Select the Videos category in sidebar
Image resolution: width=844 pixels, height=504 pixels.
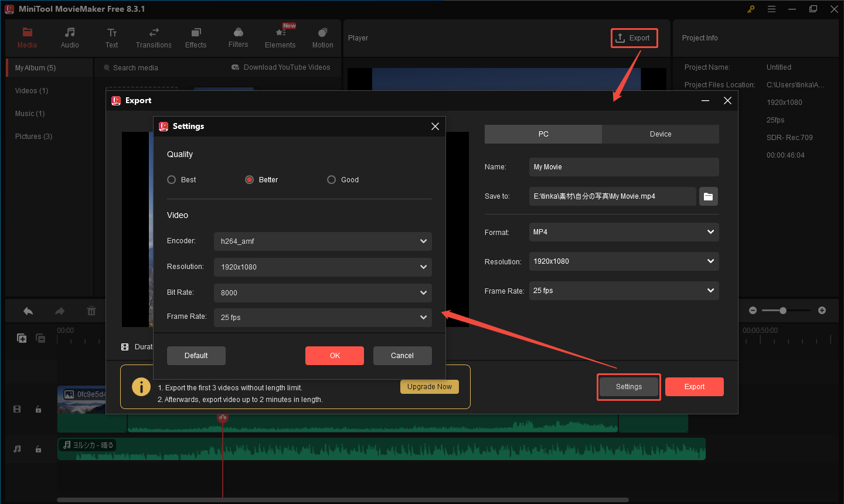click(x=31, y=90)
